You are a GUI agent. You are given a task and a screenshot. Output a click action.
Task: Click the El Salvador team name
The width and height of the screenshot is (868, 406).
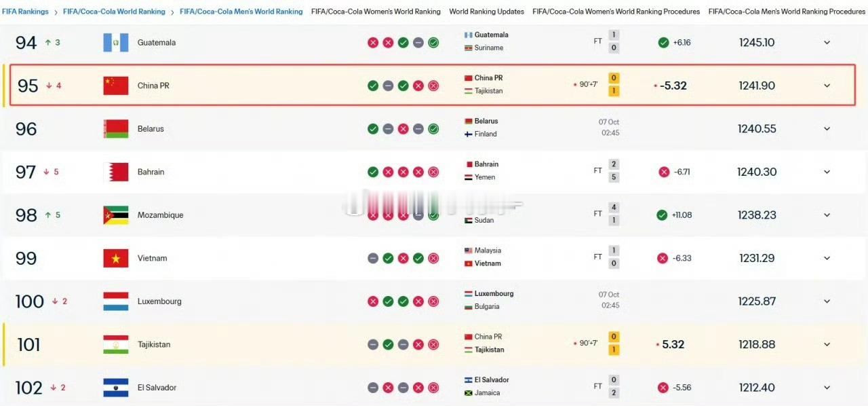157,388
